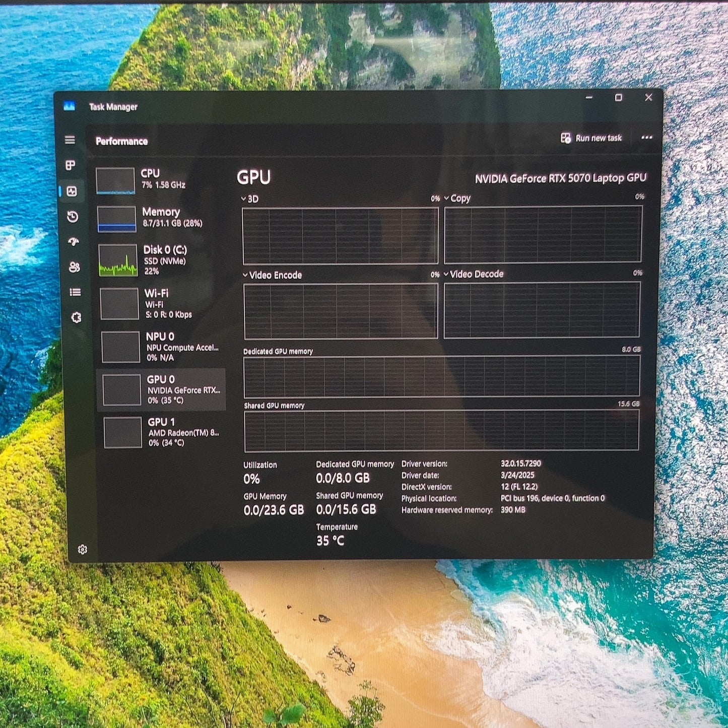This screenshot has width=728, height=728.
Task: Select GPU 0 NVIDIA GeForce RTX entry
Action: click(x=161, y=389)
